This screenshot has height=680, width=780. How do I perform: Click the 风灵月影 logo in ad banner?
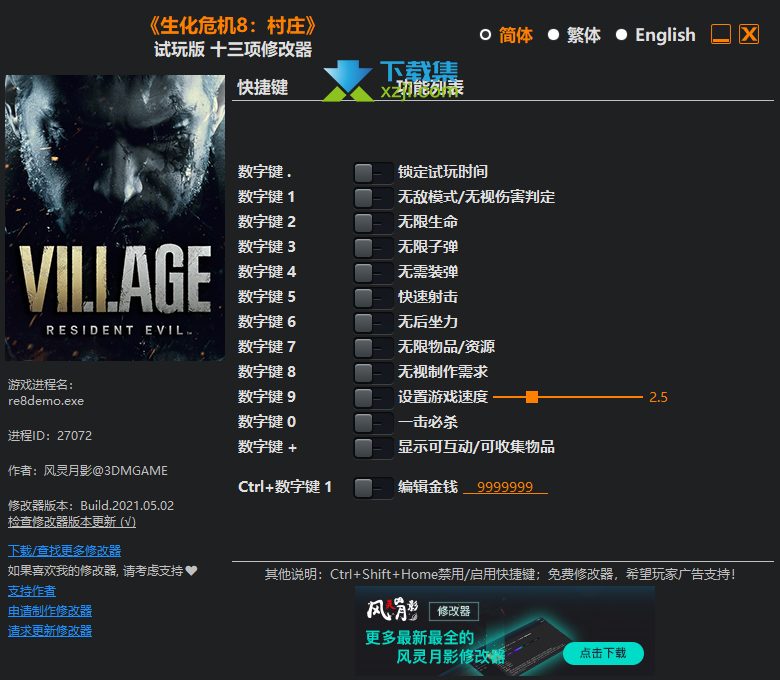click(x=392, y=609)
